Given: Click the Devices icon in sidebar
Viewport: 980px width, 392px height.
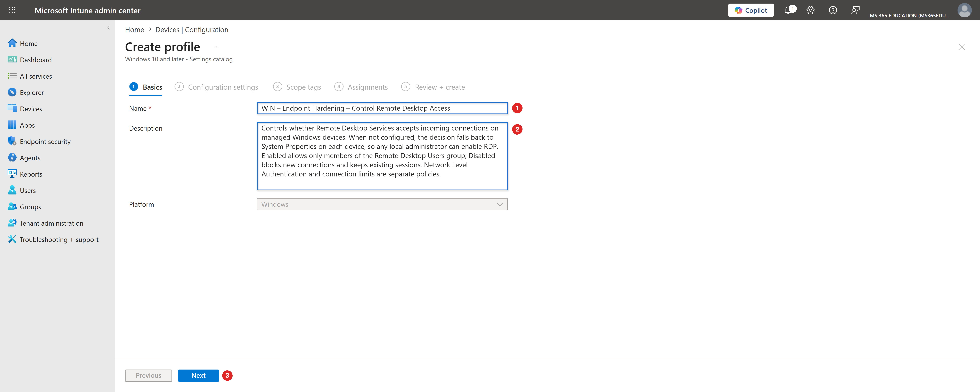Looking at the screenshot, I should click(x=12, y=109).
